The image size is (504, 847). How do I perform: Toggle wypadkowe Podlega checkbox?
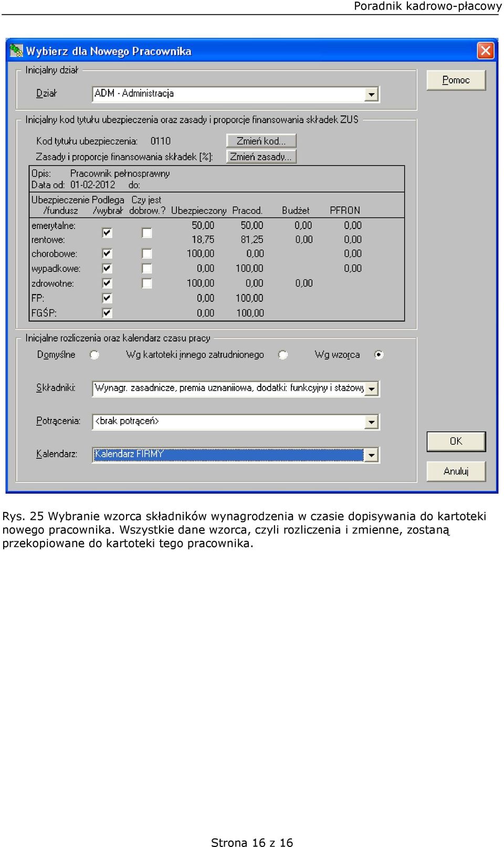107,268
